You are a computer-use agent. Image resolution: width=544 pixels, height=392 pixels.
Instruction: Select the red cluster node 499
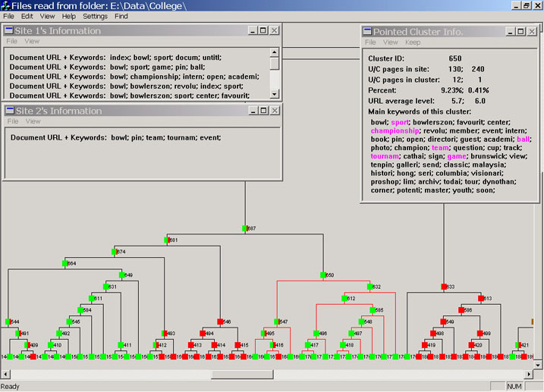click(480, 334)
